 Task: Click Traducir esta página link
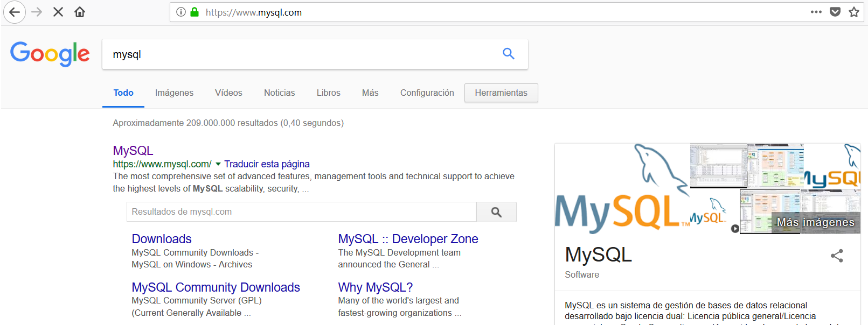click(267, 164)
